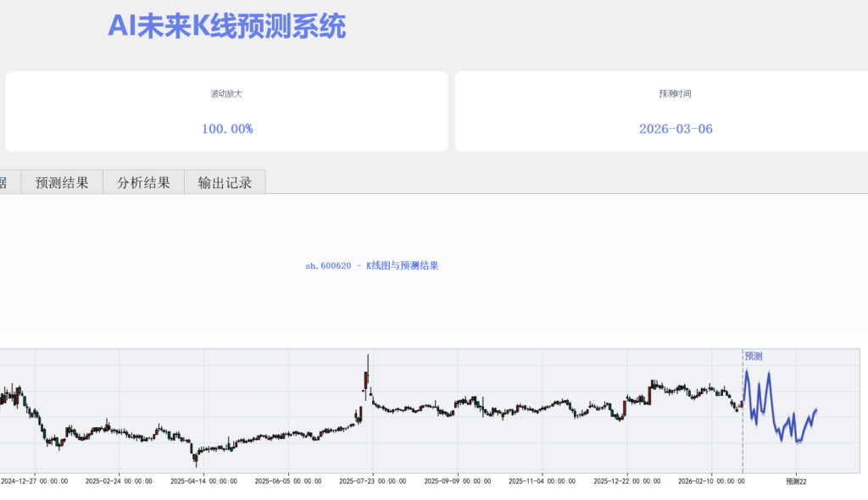Image resolution: width=868 pixels, height=500 pixels.
Task: Switch to the 预测结果 tab
Action: tap(61, 182)
